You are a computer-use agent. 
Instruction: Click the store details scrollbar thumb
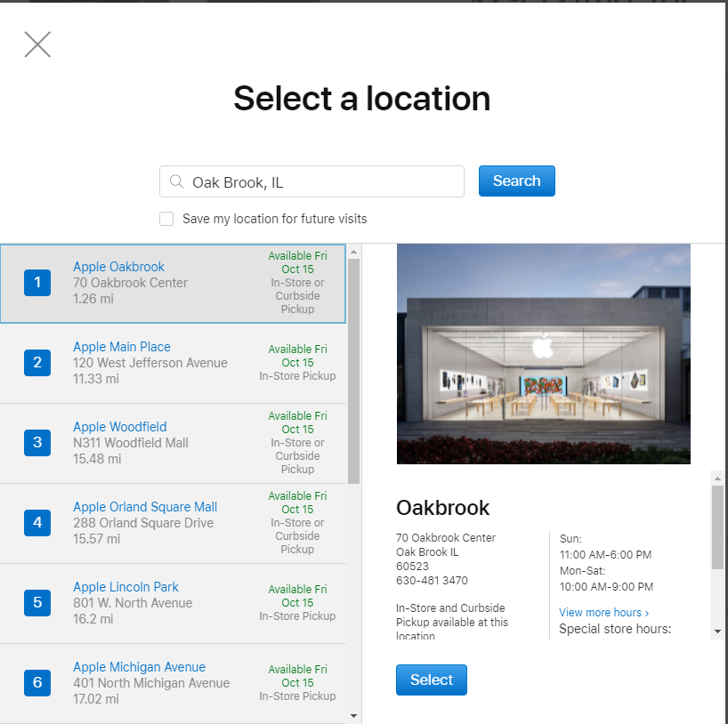717,527
